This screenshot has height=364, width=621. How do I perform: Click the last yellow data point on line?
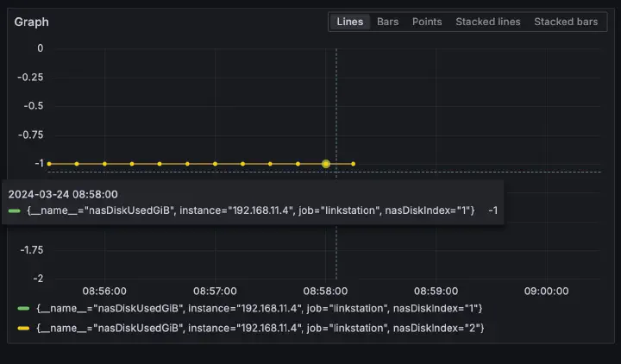tap(353, 164)
